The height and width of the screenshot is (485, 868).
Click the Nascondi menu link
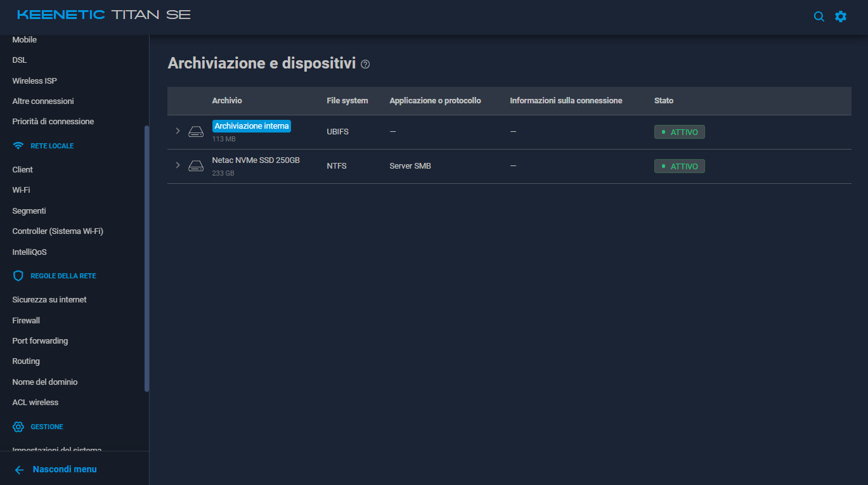tap(65, 469)
